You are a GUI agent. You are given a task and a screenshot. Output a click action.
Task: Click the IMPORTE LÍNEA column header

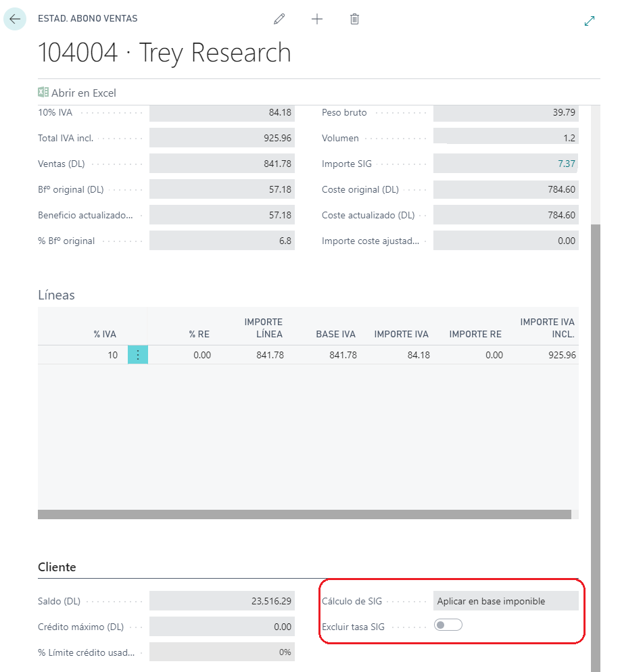point(263,328)
